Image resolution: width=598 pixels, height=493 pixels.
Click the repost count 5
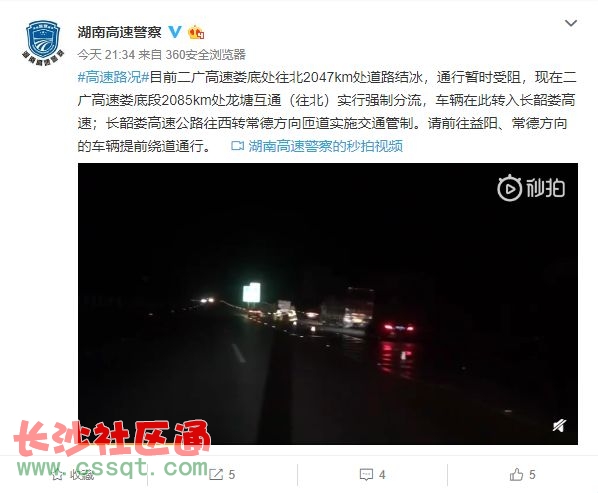tap(232, 475)
